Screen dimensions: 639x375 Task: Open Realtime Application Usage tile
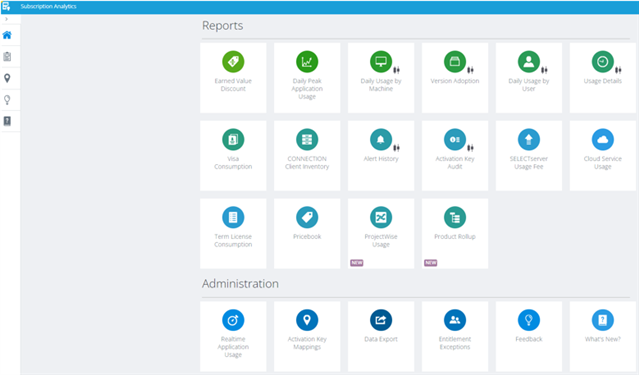[x=233, y=336]
